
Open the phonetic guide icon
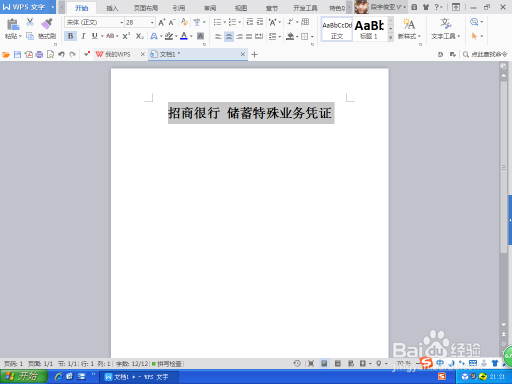197,22
